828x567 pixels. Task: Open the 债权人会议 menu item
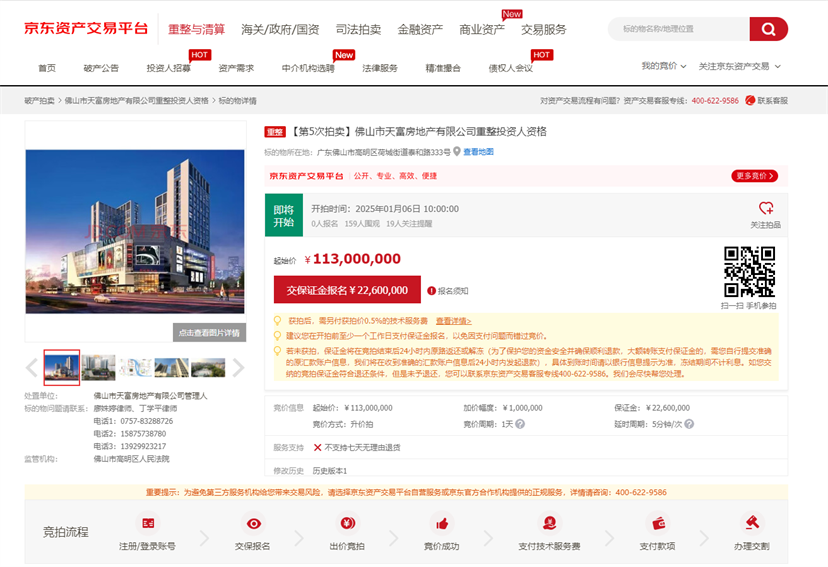511,68
